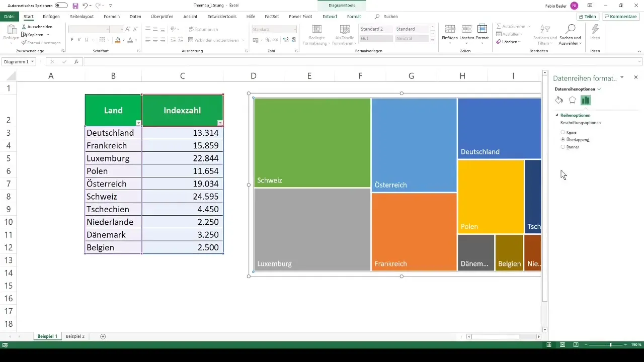
Task: Click the add new sheet plus icon
Action: 103,336
